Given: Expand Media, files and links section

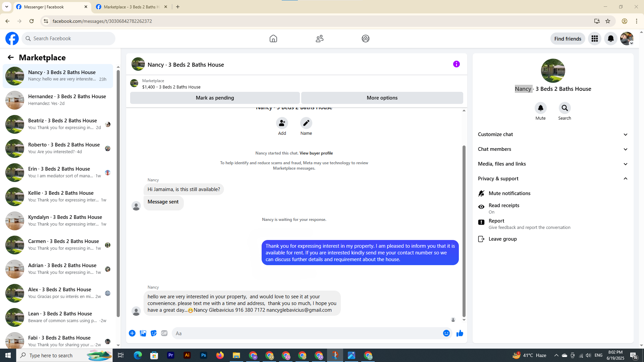Looking at the screenshot, I should (x=553, y=164).
